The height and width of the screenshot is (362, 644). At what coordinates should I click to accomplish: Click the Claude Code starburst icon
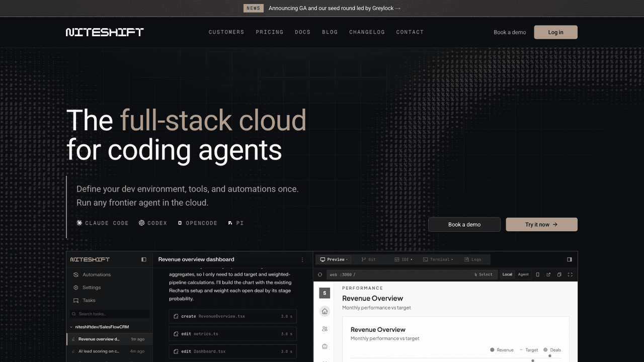(x=79, y=223)
